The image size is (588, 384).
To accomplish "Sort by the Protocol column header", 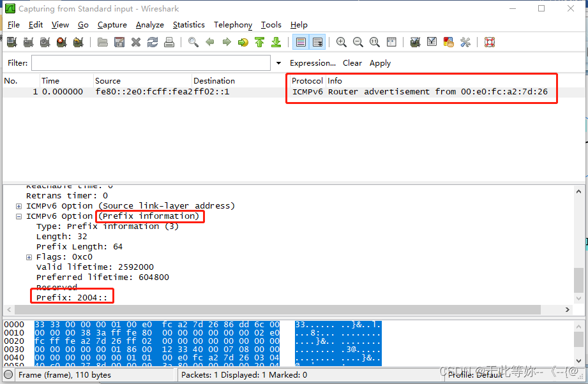I will (307, 81).
